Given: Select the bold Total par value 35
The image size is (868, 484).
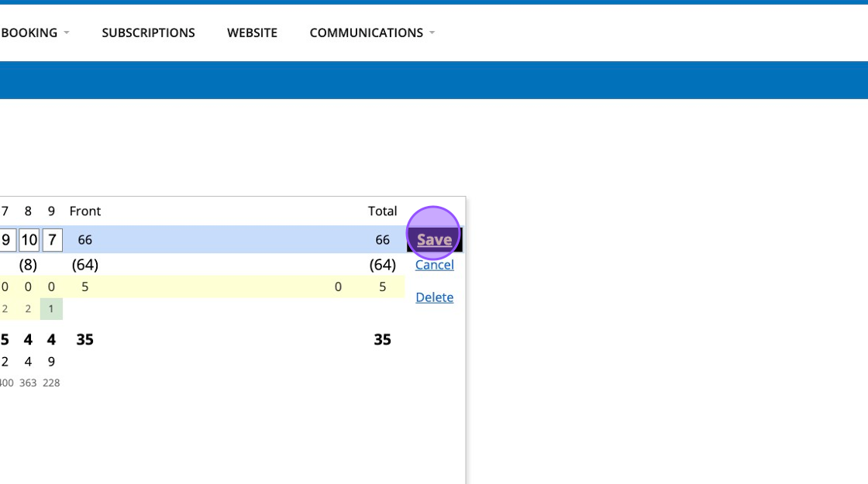Looking at the screenshot, I should (383, 340).
